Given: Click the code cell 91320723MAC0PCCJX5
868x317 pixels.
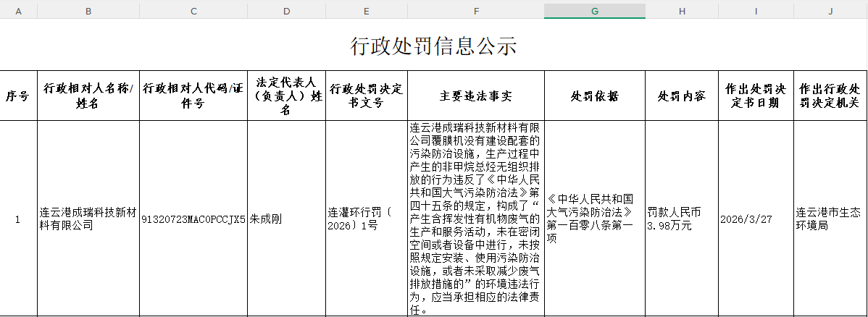Looking at the screenshot, I should [x=193, y=219].
